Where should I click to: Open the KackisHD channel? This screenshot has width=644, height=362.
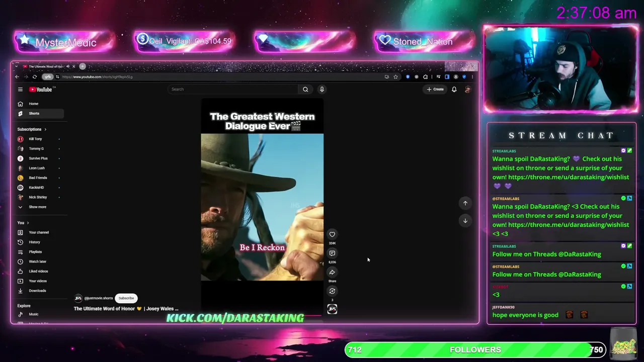[x=39, y=188]
